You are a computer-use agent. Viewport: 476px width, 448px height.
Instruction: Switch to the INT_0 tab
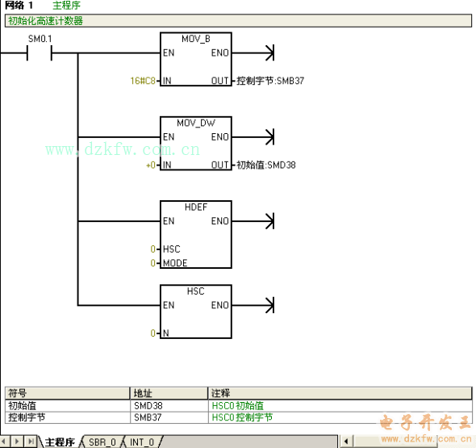point(142,442)
